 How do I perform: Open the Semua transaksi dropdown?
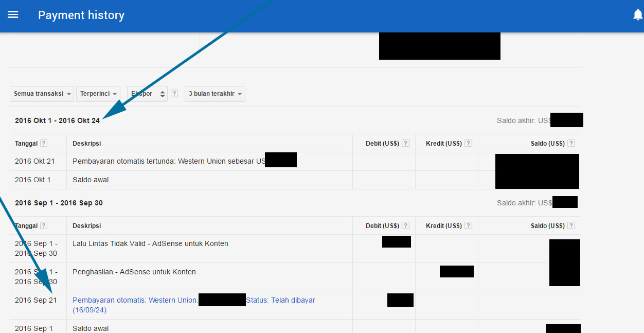42,94
